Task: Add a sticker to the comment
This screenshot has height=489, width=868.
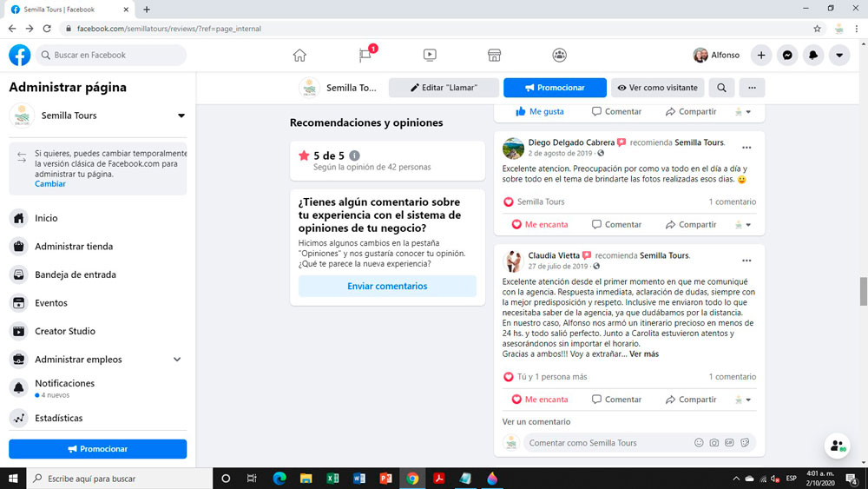Action: pos(745,442)
